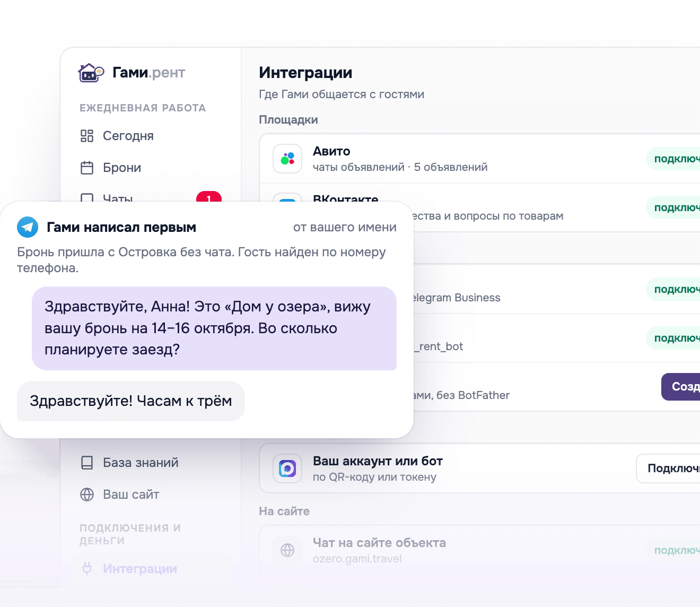
Task: Click the Интеграции page heading
Action: (305, 73)
